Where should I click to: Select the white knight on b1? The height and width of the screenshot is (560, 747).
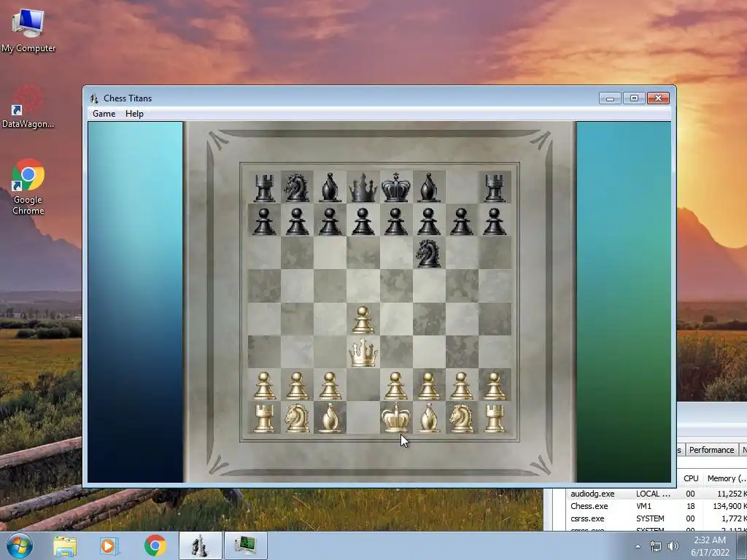pos(297,418)
